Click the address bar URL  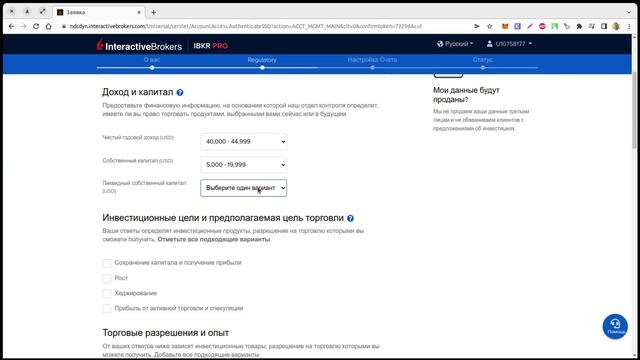click(x=246, y=26)
